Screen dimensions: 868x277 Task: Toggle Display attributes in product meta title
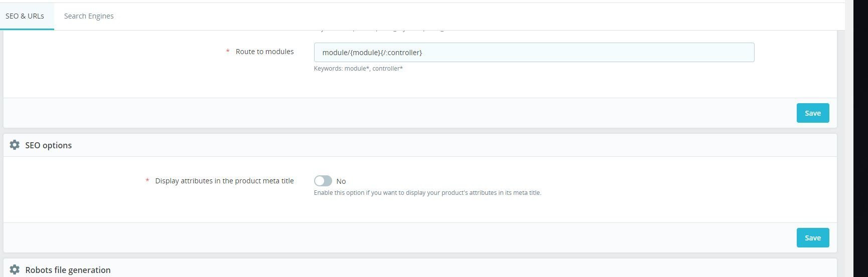pyautogui.click(x=323, y=181)
